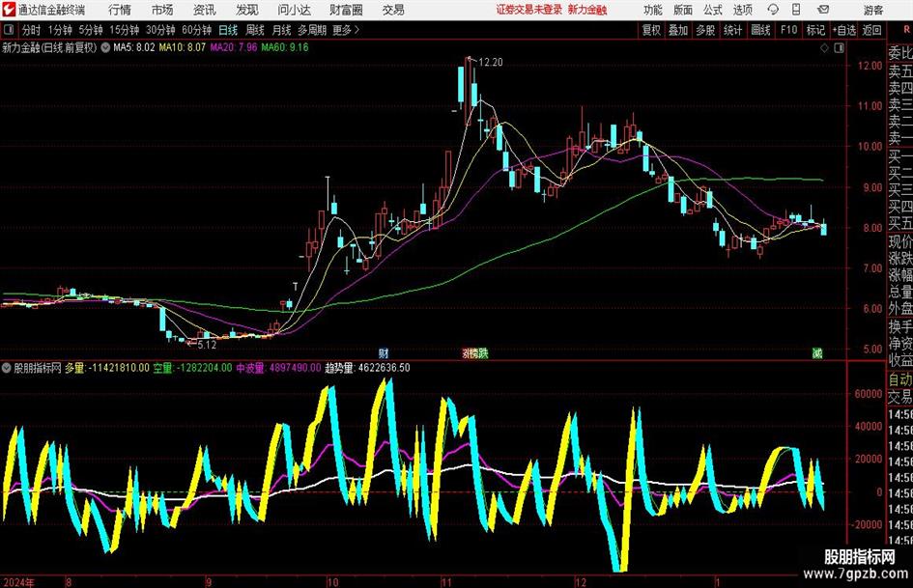Toggle the side panel icon at the chart's top right
This screenshot has height=588, width=913.
click(839, 48)
